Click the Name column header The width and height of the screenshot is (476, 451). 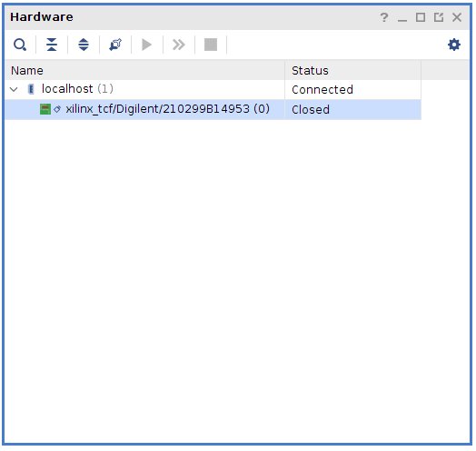pyautogui.click(x=144, y=71)
